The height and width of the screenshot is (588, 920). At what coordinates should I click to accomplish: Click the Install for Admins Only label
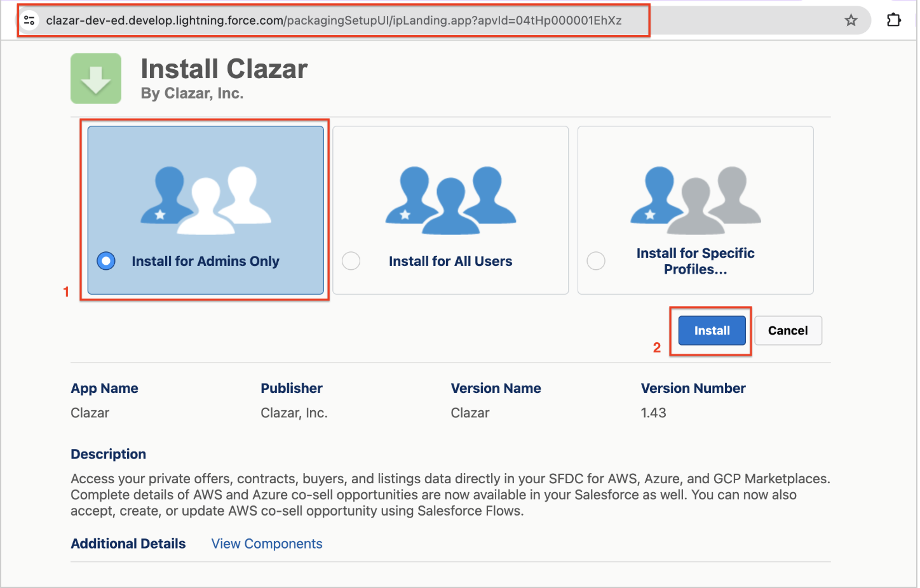pyautogui.click(x=206, y=261)
